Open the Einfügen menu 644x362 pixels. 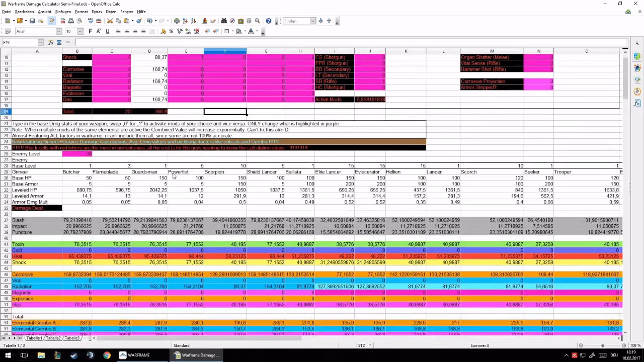click(x=63, y=12)
